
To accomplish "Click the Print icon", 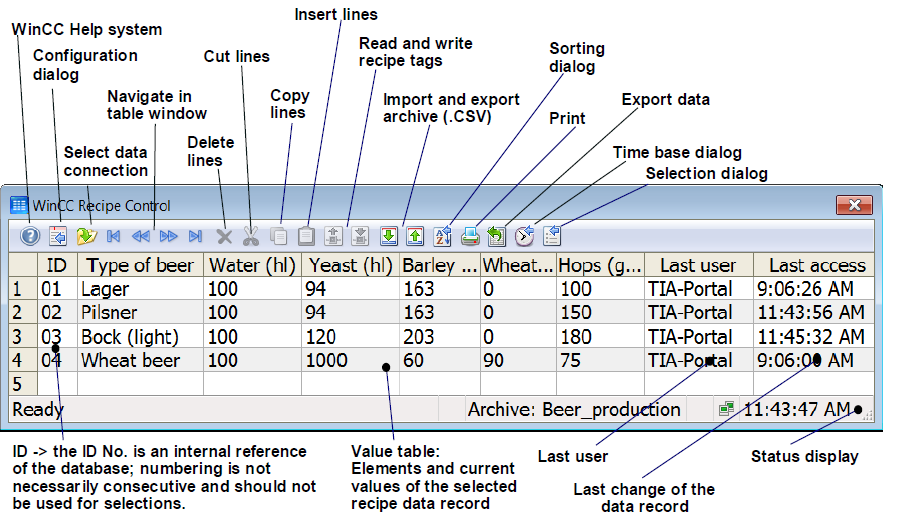I will coord(470,236).
